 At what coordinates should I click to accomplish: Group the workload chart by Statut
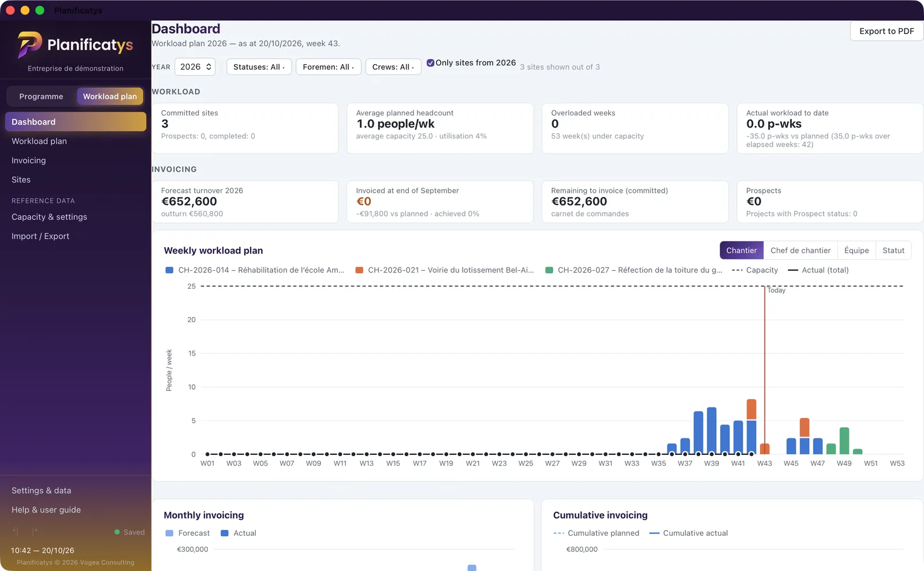point(893,251)
